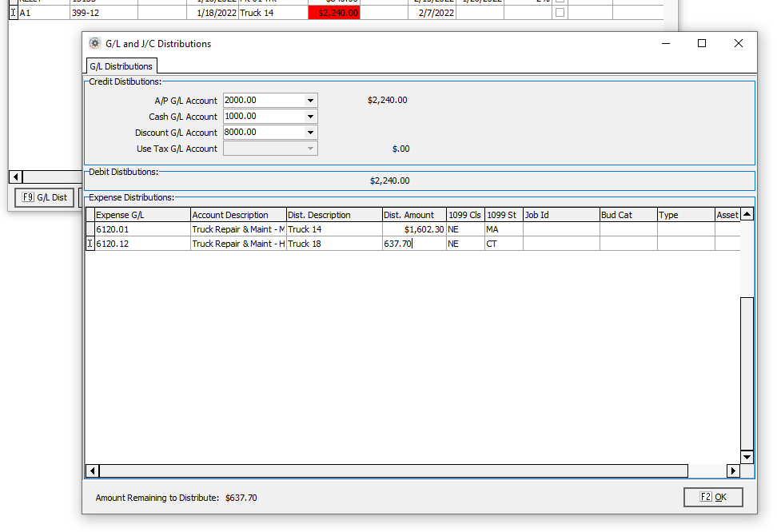Click the Truck 18 description cell
This screenshot has height=532, width=777.
pyautogui.click(x=334, y=244)
